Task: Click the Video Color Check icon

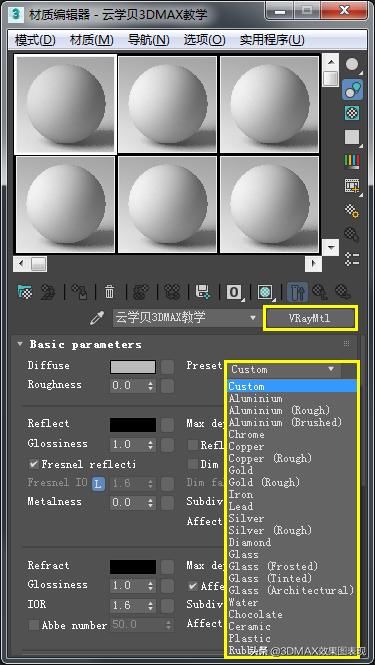Action: [352, 161]
